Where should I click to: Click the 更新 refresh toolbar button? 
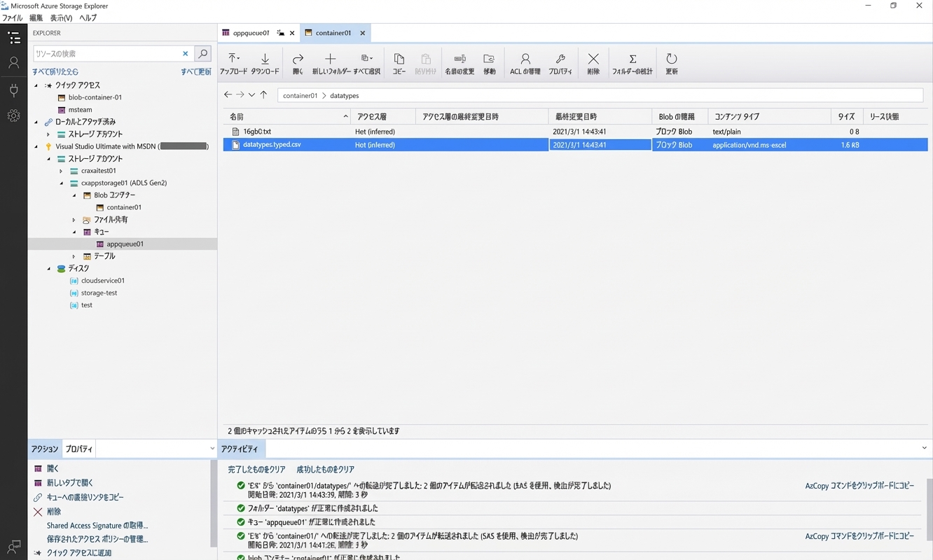point(671,64)
